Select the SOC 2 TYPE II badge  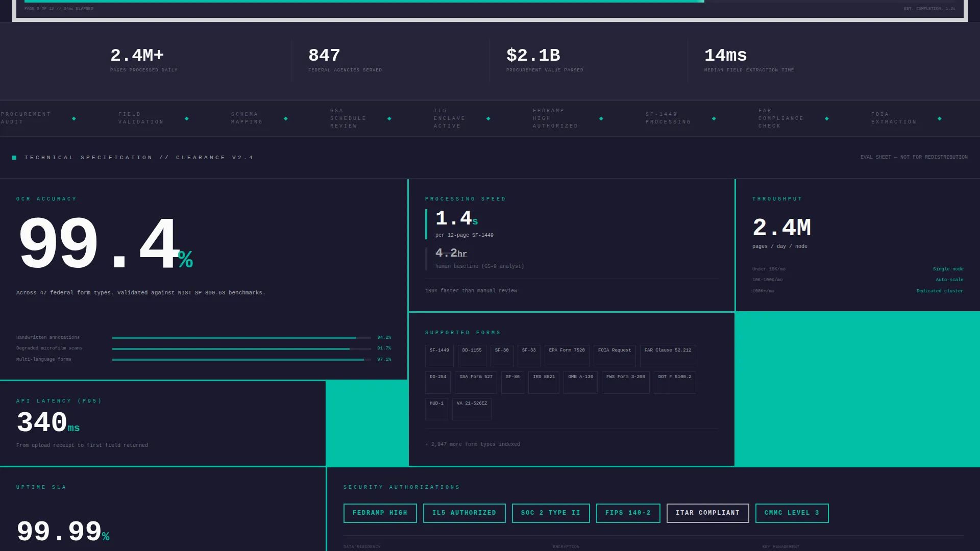click(551, 513)
